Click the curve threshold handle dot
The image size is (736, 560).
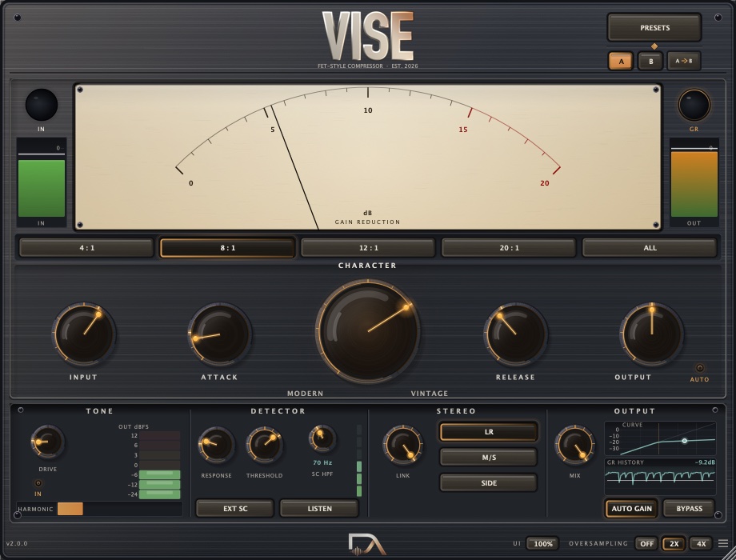[684, 441]
